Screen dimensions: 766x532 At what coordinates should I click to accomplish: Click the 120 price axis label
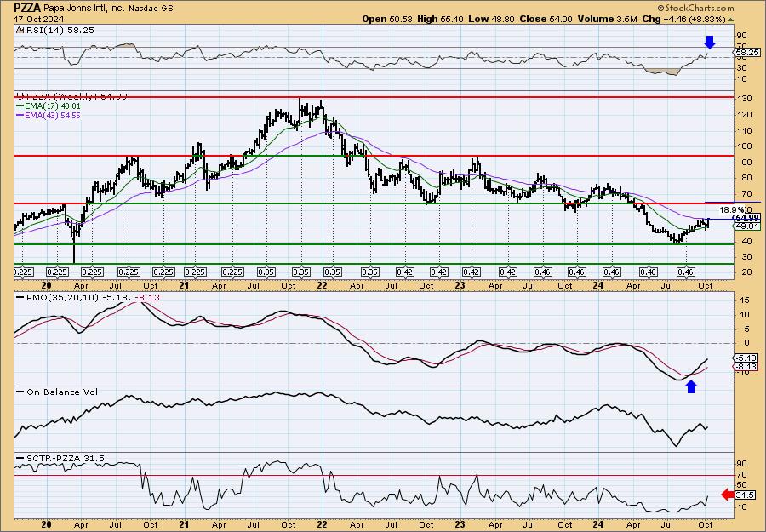743,115
